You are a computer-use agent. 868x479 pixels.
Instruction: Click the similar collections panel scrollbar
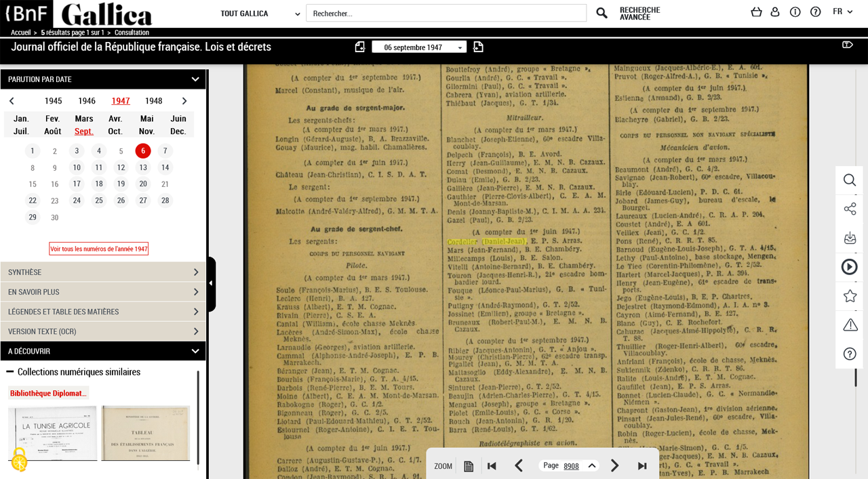(x=198, y=417)
